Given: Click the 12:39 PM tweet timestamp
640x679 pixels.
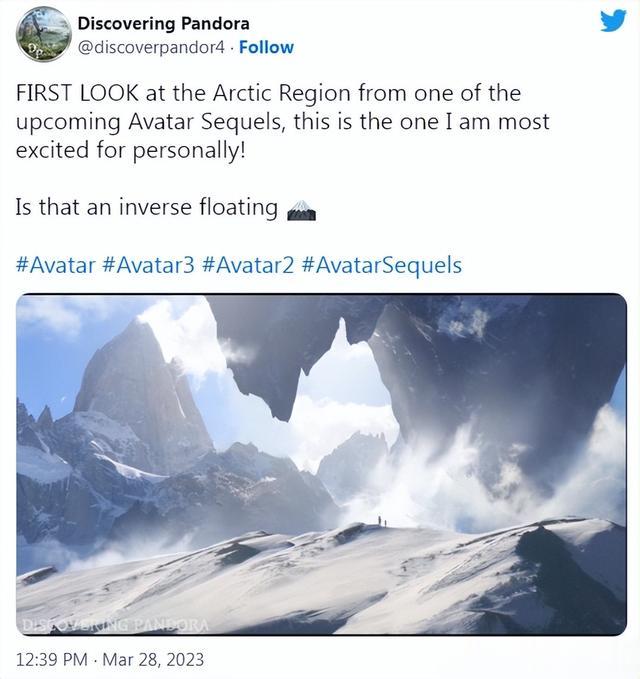Looking at the screenshot, I should tap(52, 660).
